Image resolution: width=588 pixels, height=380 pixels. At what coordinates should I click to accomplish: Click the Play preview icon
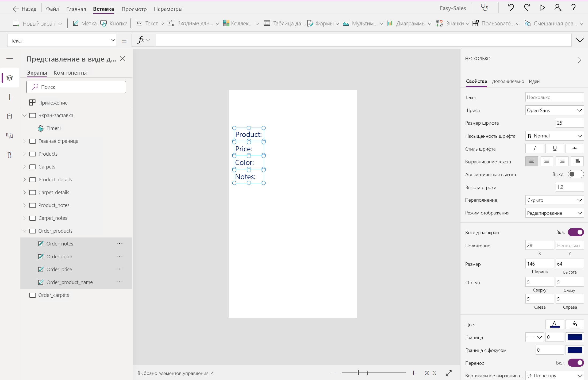542,8
